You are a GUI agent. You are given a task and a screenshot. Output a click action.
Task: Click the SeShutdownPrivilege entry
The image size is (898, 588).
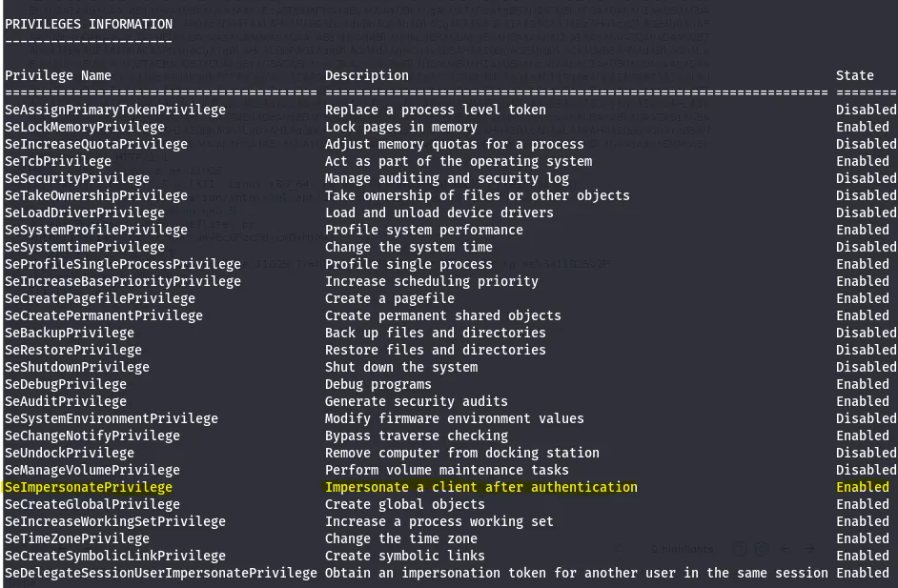tap(77, 367)
